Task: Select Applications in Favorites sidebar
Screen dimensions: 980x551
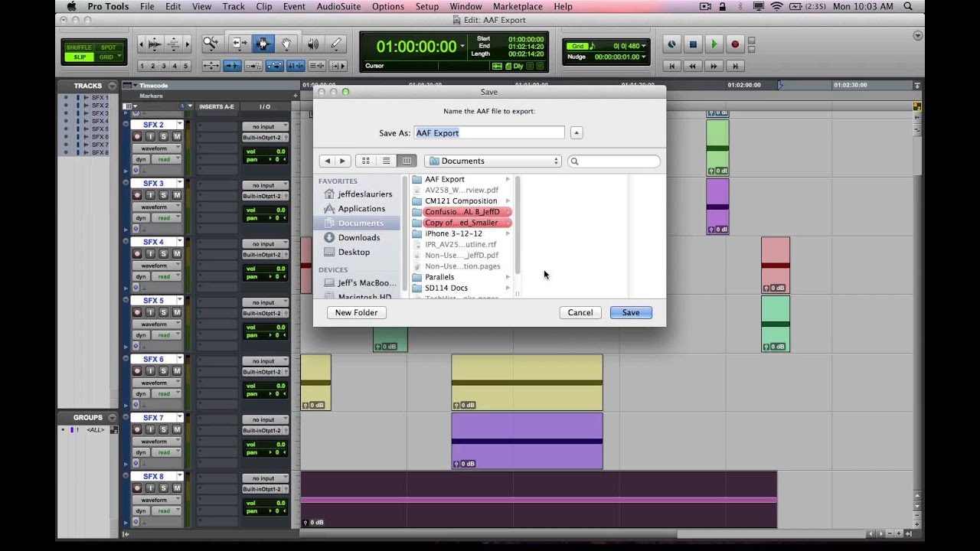Action: tap(361, 208)
